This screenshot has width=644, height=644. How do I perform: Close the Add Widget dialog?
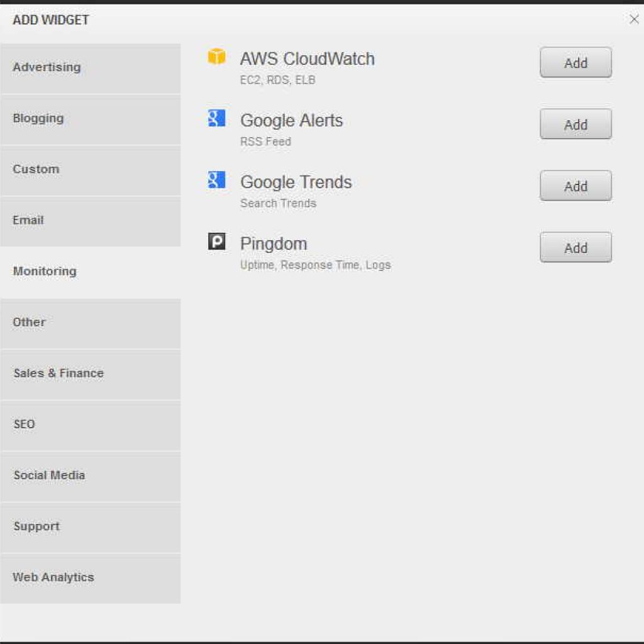[x=634, y=19]
